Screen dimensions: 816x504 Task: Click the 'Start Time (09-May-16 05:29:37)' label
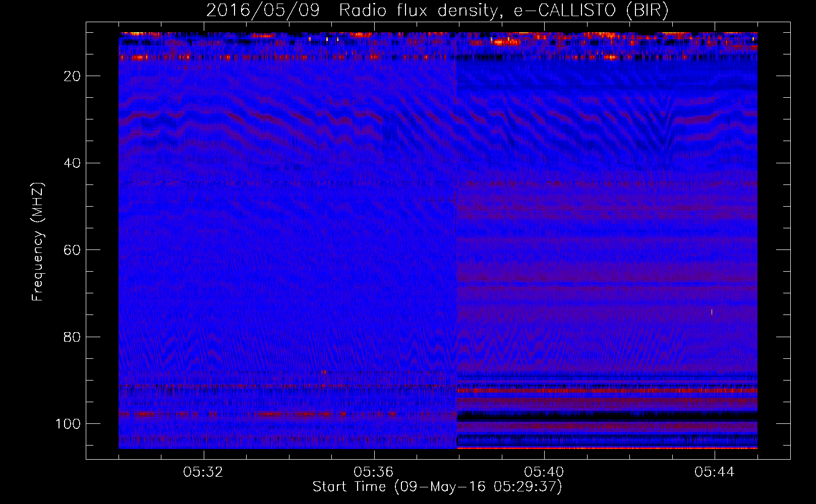click(437, 487)
